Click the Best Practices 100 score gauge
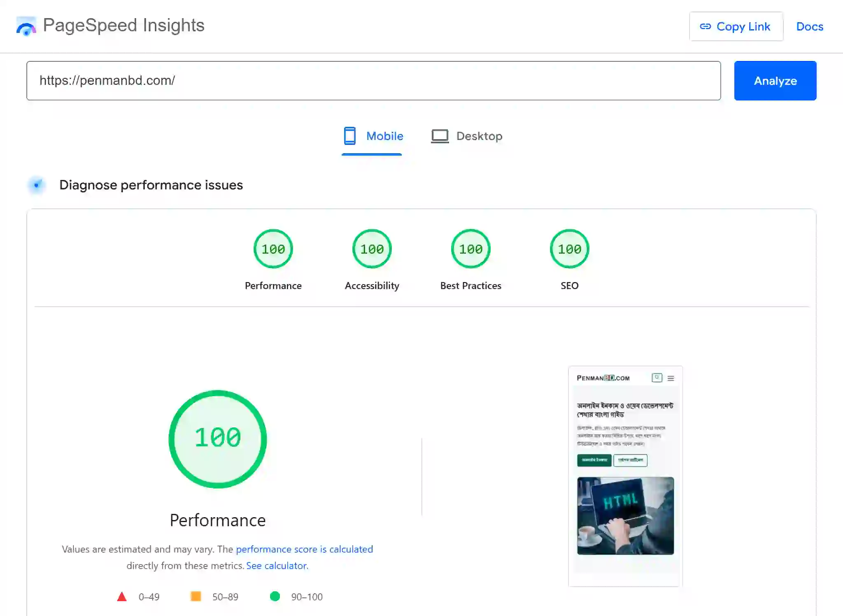This screenshot has width=843, height=616. click(x=470, y=249)
